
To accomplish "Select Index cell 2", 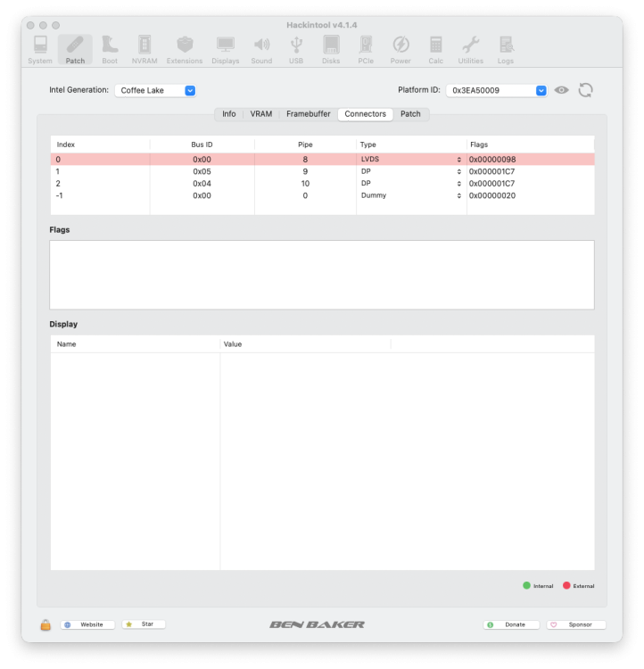I will pos(58,184).
